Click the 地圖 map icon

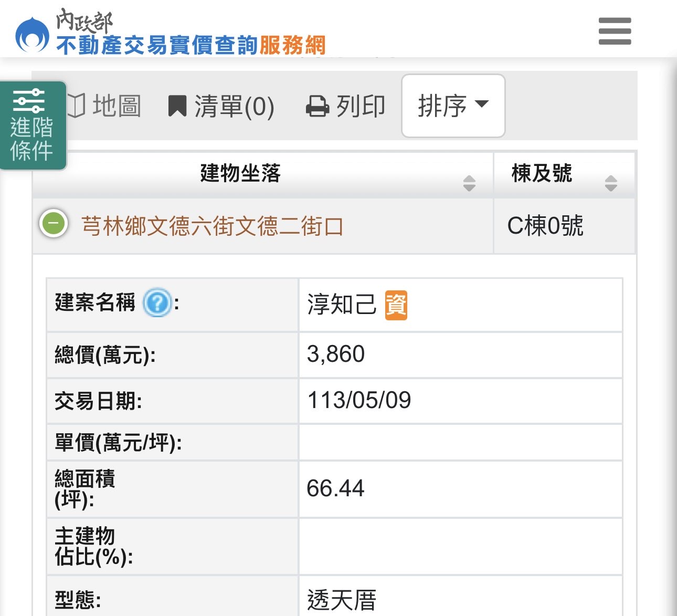77,106
